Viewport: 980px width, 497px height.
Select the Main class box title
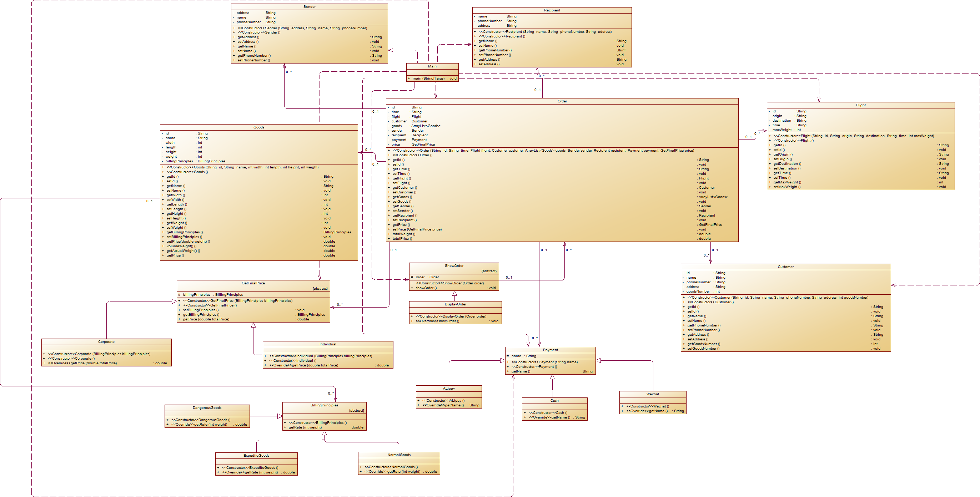(x=432, y=66)
